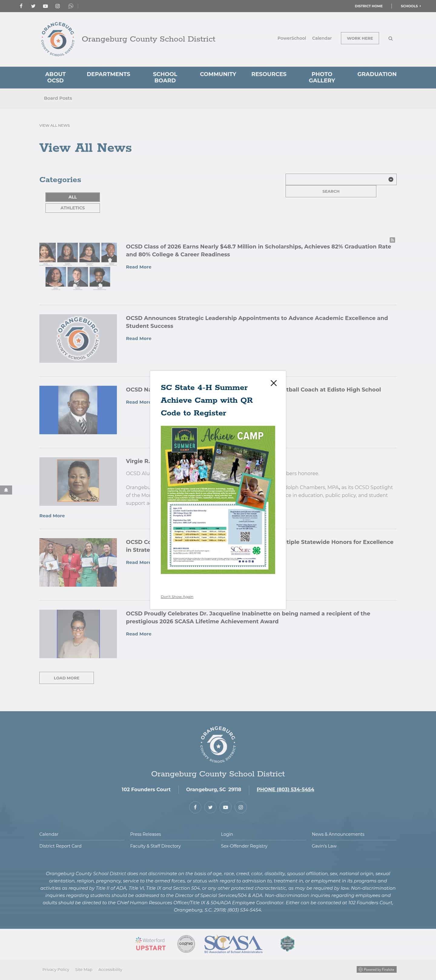
Task: Open the About OCSD menu
Action: (55, 77)
